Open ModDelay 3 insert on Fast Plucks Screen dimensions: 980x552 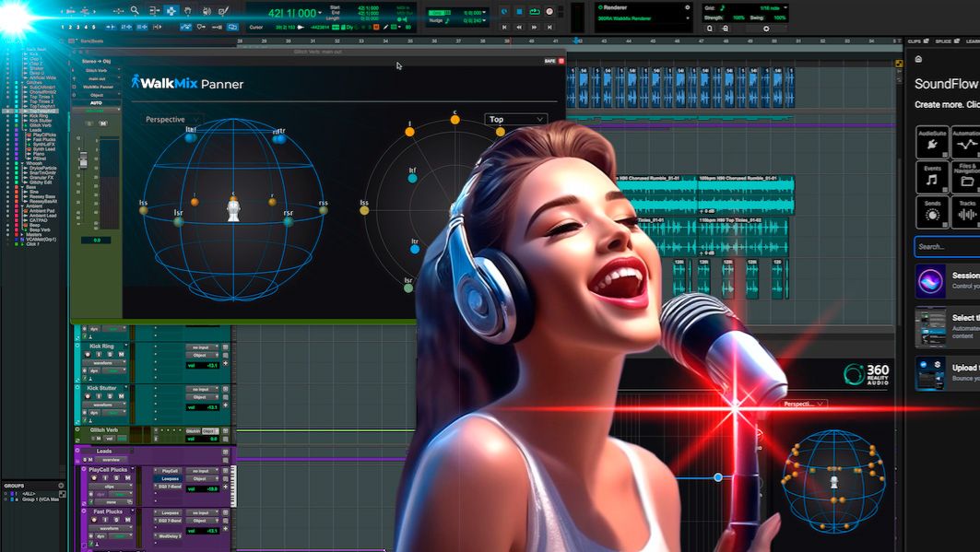point(170,536)
